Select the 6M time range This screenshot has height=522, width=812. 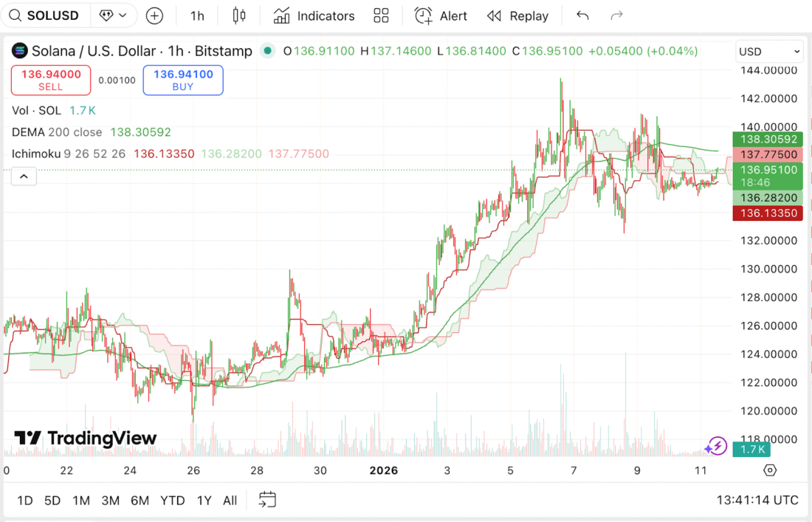(140, 501)
